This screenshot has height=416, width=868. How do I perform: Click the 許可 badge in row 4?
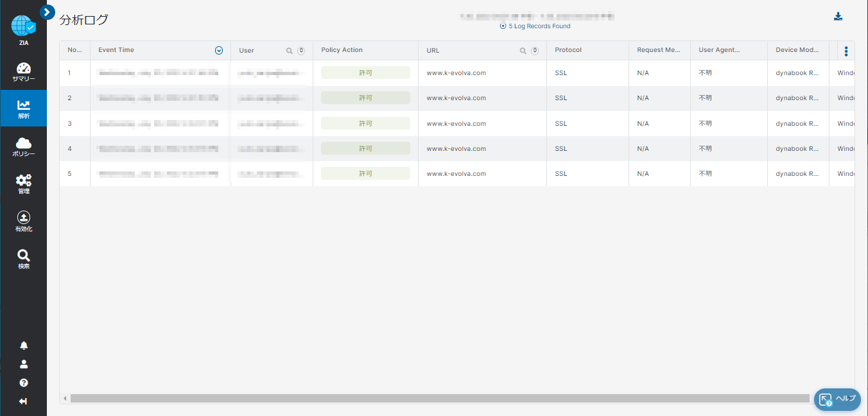tap(365, 148)
